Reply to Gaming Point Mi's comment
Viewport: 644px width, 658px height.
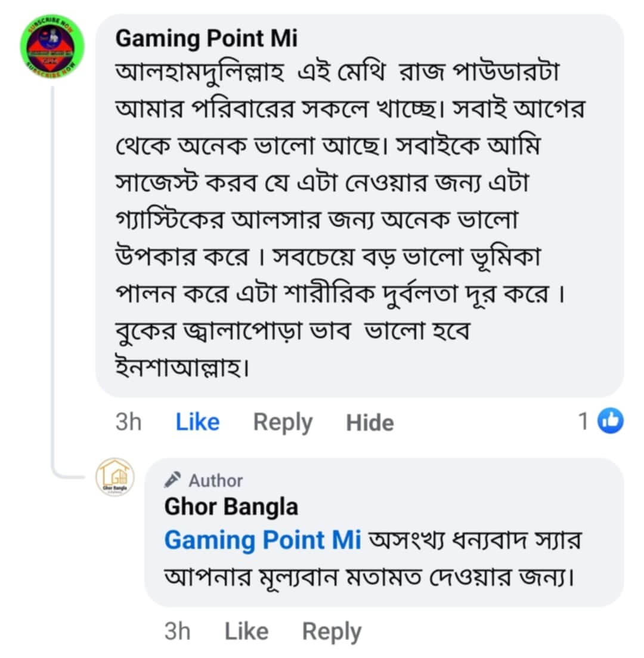coord(283,422)
